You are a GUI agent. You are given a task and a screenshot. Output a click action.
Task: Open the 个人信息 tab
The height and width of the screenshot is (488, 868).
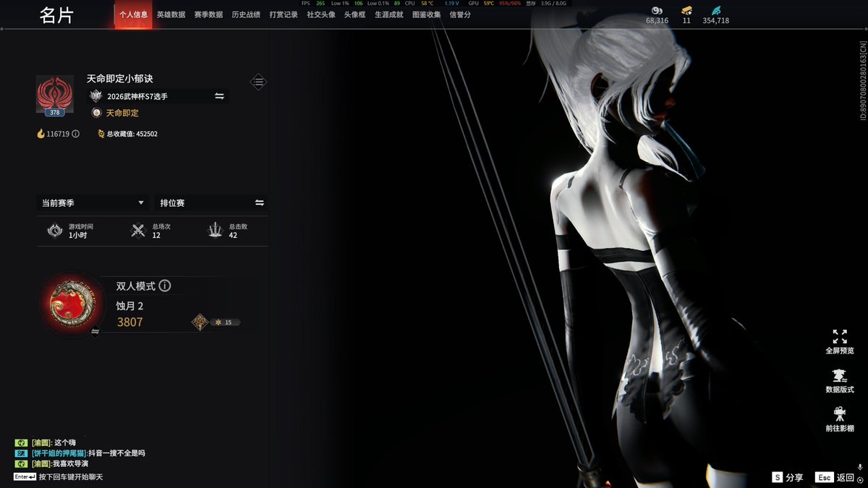(x=133, y=14)
